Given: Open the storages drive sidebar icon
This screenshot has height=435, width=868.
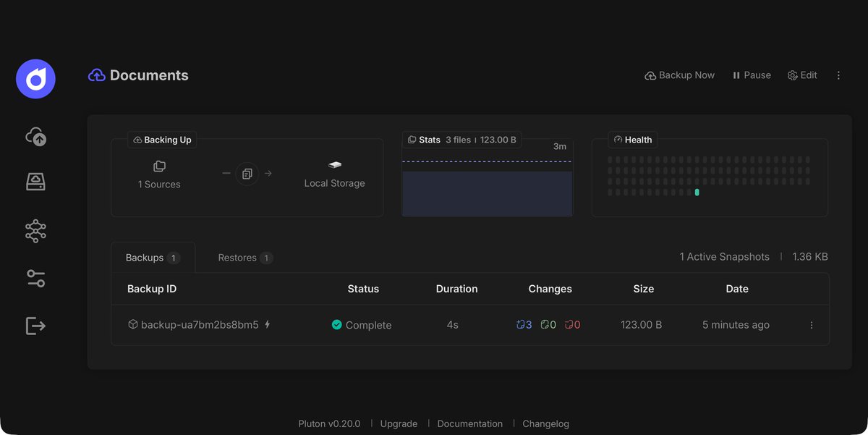Looking at the screenshot, I should pos(35,182).
